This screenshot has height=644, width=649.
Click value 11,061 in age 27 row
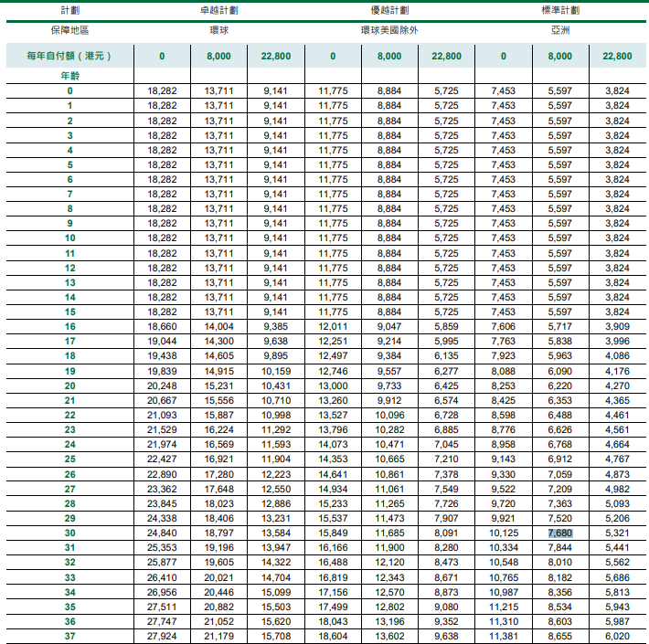[x=389, y=489]
